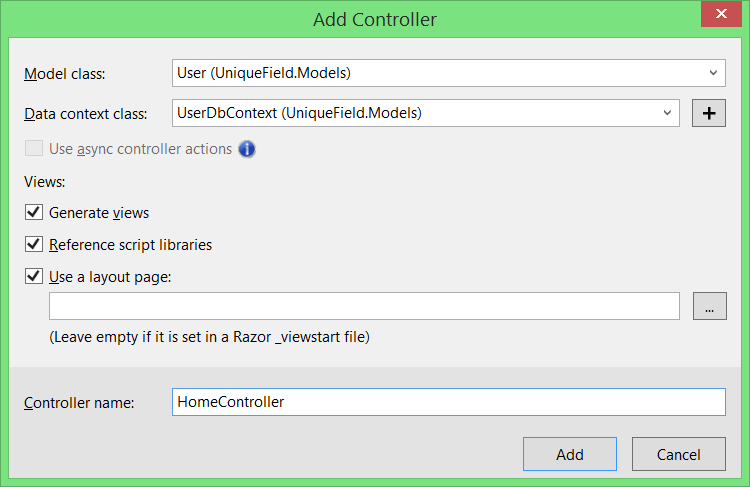Click the Reference script libraries label
750x487 pixels.
click(130, 244)
